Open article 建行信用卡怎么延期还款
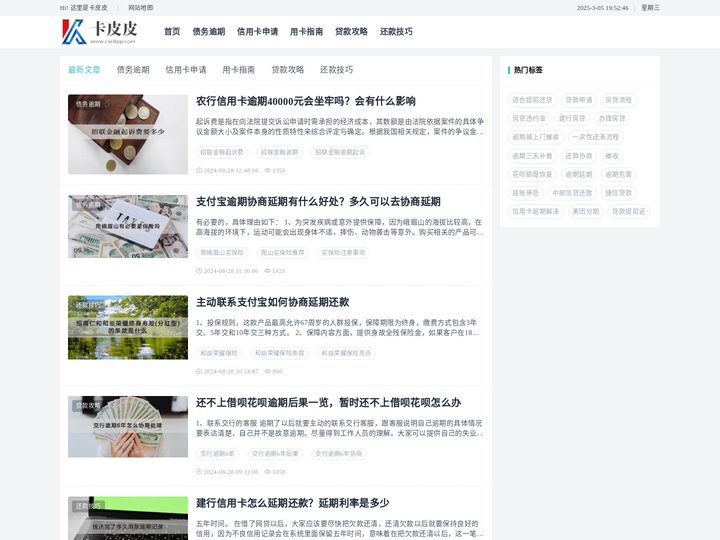Screen dimensions: 720x540 coord(292,503)
